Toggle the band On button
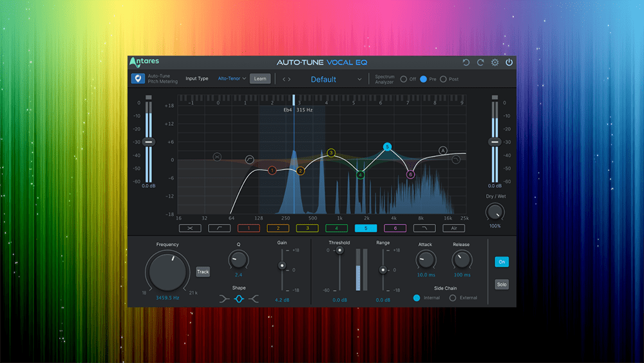644x363 pixels. tap(502, 262)
